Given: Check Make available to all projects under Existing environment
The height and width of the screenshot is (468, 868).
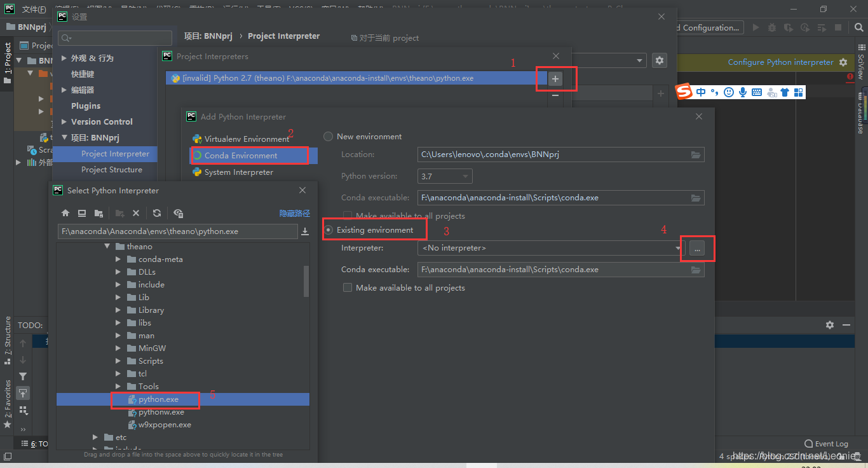Looking at the screenshot, I should (x=347, y=288).
